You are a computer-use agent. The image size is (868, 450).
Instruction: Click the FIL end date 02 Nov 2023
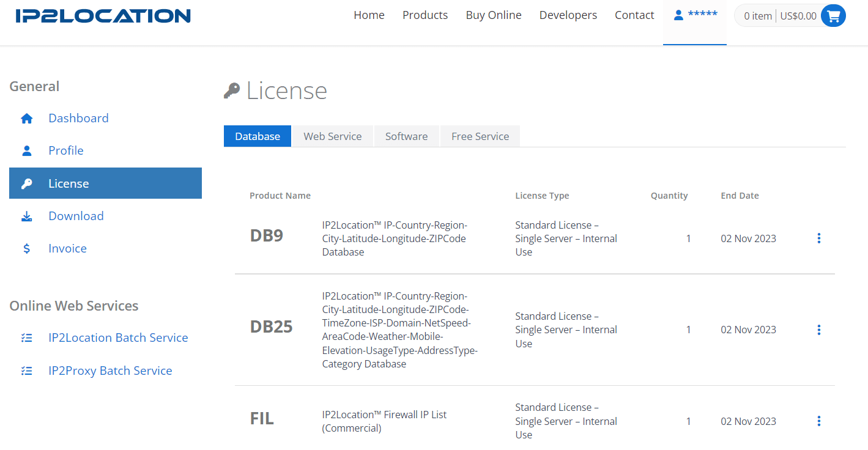coord(748,421)
